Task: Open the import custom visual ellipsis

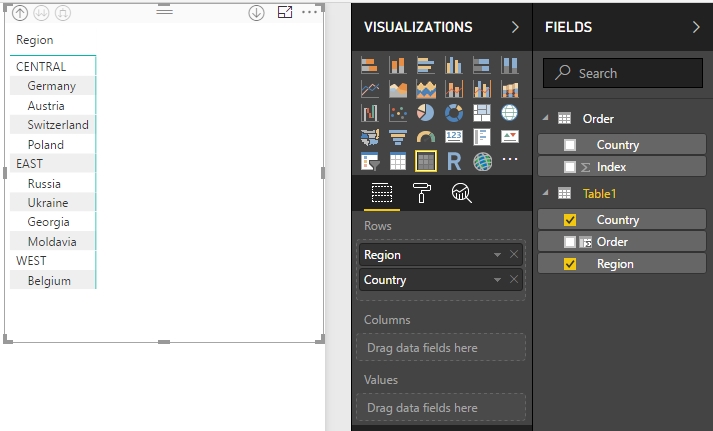Action: 510,159
